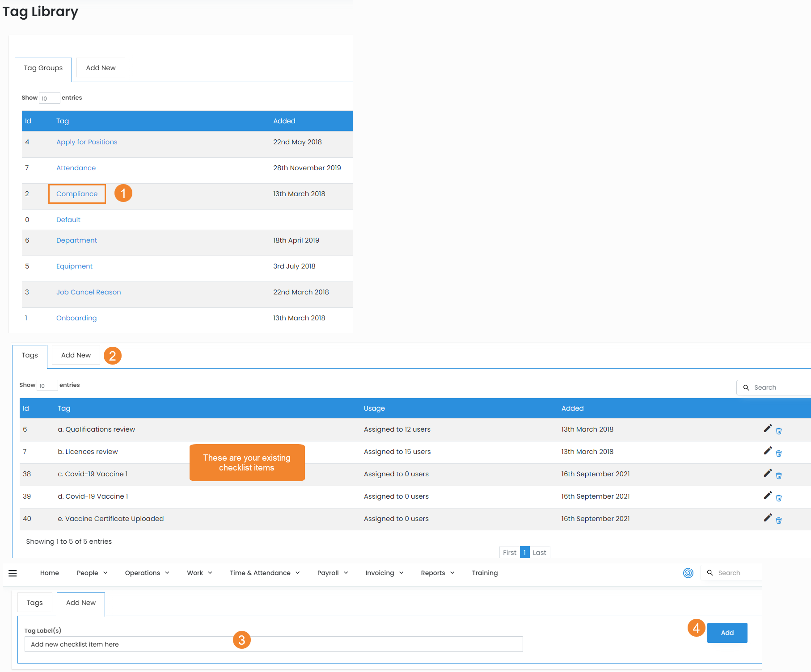811x672 pixels.
Task: Open the Training menu item
Action: 485,573
